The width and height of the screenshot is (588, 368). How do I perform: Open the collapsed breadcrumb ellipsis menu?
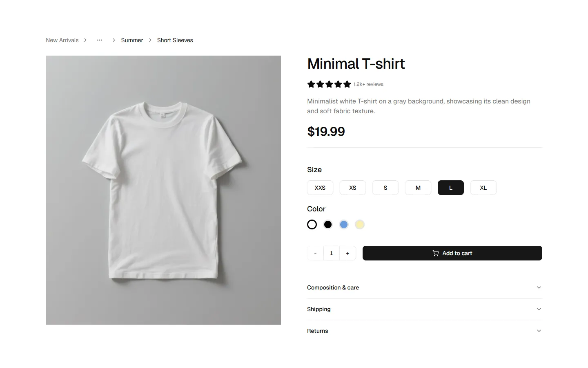pyautogui.click(x=99, y=40)
